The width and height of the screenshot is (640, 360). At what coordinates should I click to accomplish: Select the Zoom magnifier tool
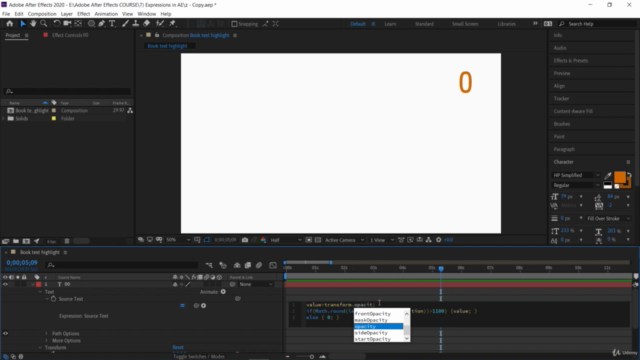[44, 24]
